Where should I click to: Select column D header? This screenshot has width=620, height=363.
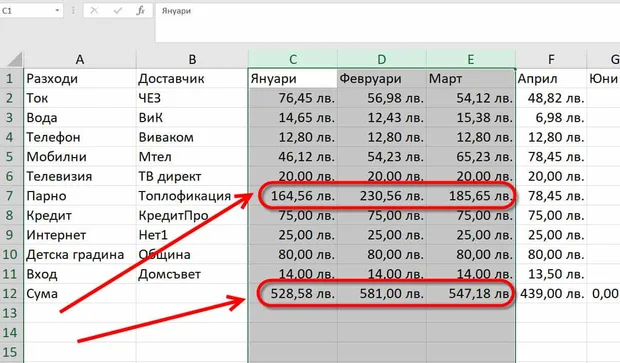[x=382, y=59]
